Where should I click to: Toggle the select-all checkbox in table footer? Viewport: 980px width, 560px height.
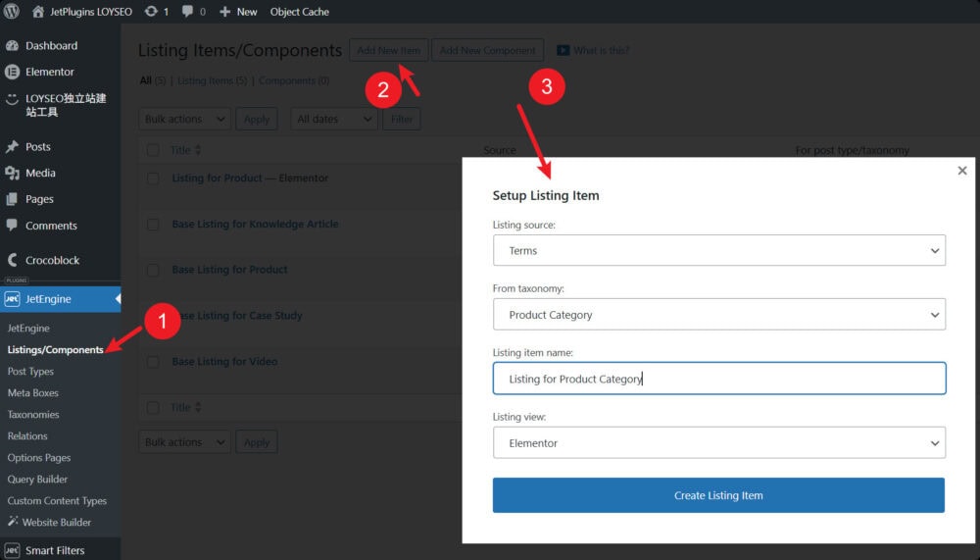tap(153, 408)
